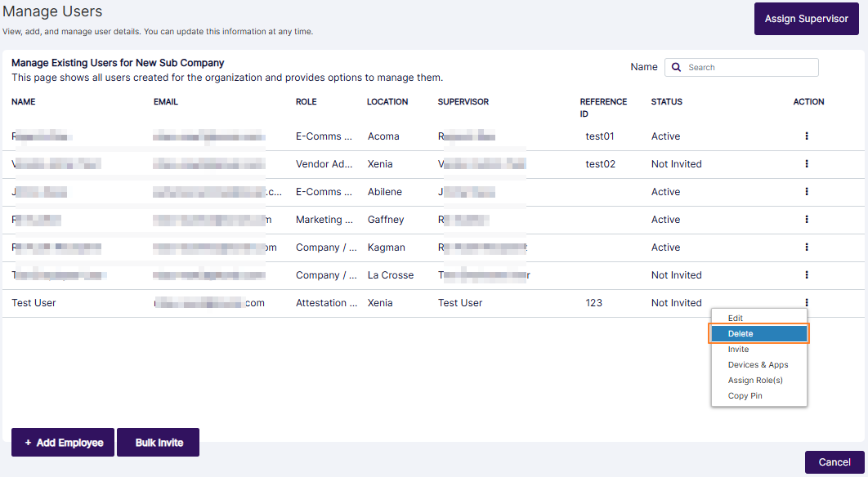Open kebab menu for Kagman user row

806,247
